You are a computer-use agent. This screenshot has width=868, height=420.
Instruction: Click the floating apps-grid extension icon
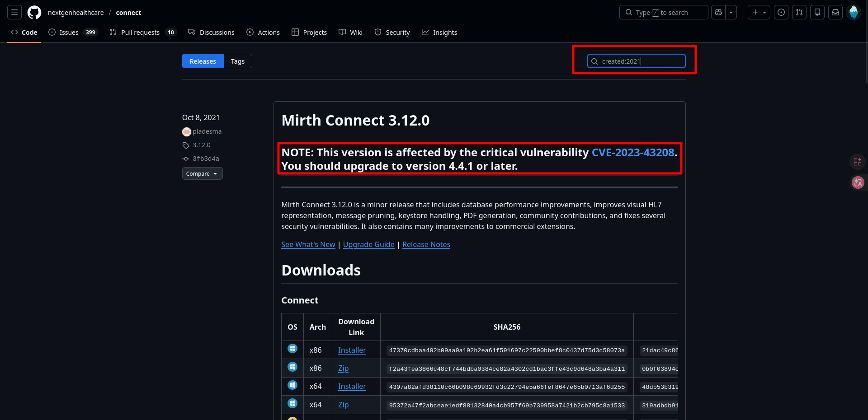click(x=858, y=162)
